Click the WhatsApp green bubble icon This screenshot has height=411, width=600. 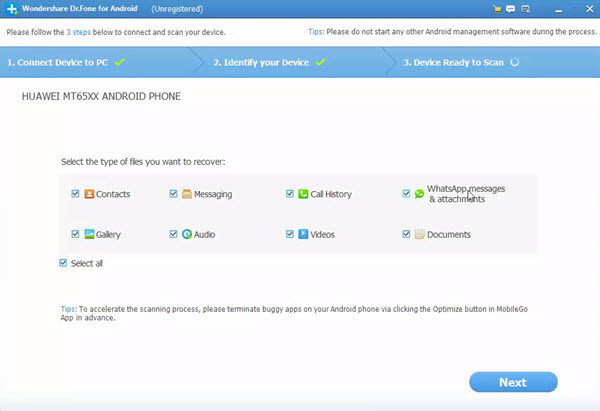[x=419, y=194]
